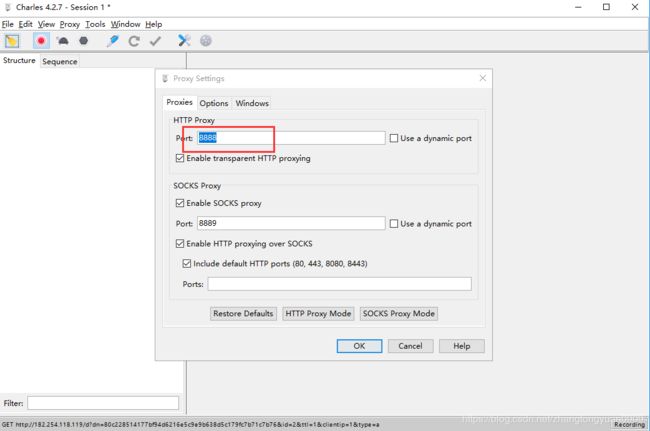650x431 pixels.
Task: Open the Edit menu
Action: point(25,24)
